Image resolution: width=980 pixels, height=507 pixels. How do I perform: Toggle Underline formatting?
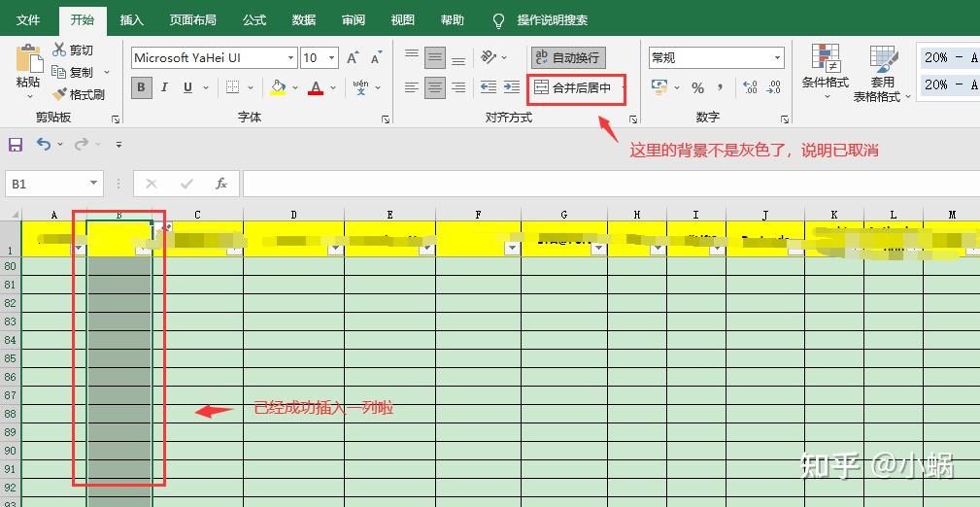click(x=187, y=87)
